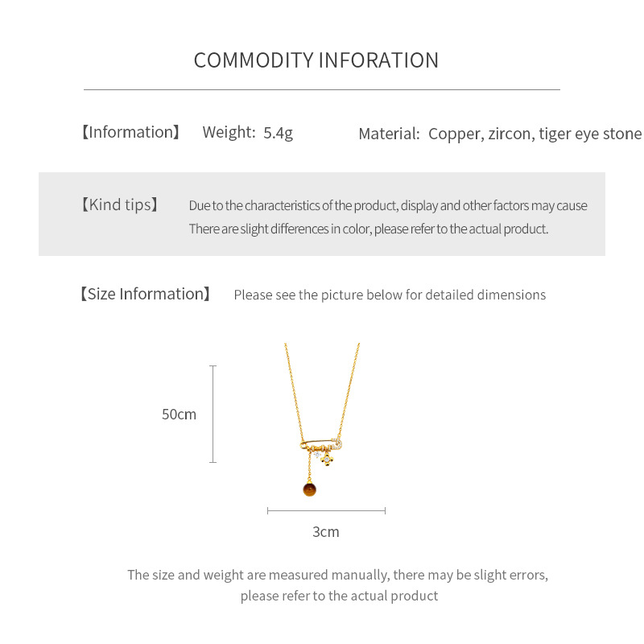Screen dimensions: 644x644
Task: Click the COMMODITY INFORATION heading
Action: coord(316,60)
